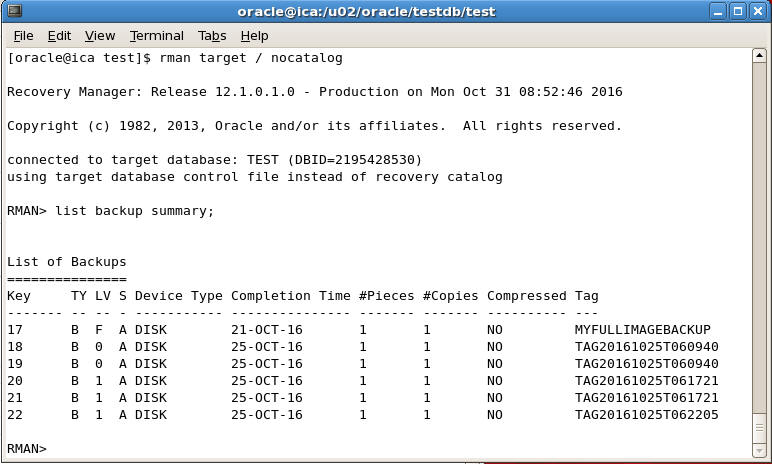Open the Edit menu

point(59,36)
